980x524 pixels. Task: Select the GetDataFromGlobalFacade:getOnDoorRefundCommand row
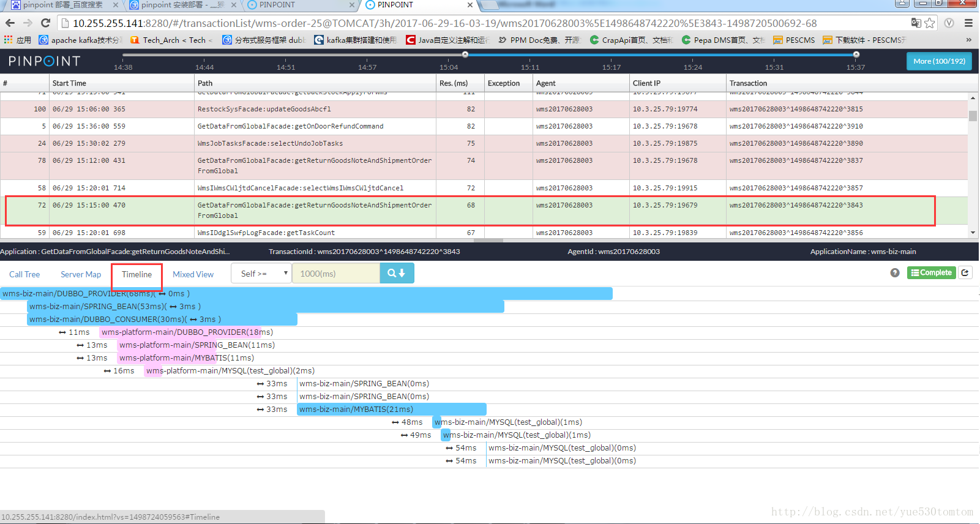click(484, 126)
